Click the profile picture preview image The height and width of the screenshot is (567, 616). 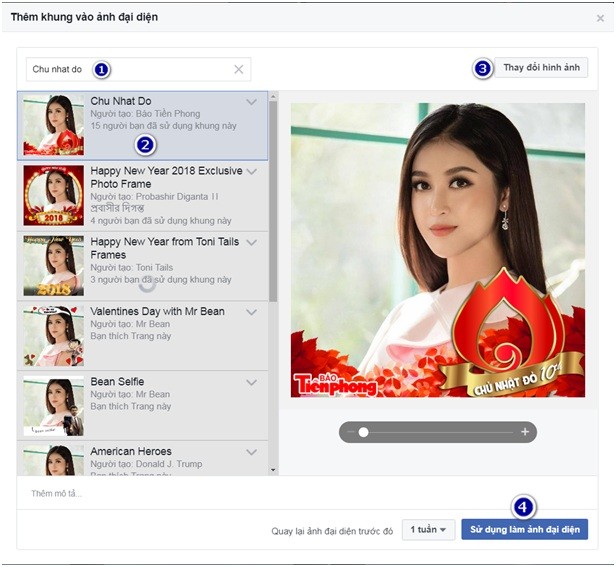tap(438, 250)
